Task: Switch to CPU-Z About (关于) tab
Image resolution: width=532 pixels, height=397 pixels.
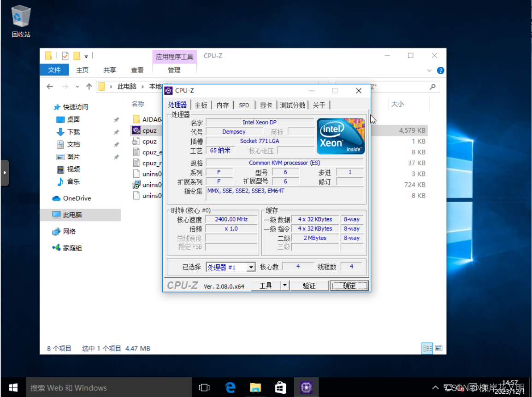Action: click(319, 105)
